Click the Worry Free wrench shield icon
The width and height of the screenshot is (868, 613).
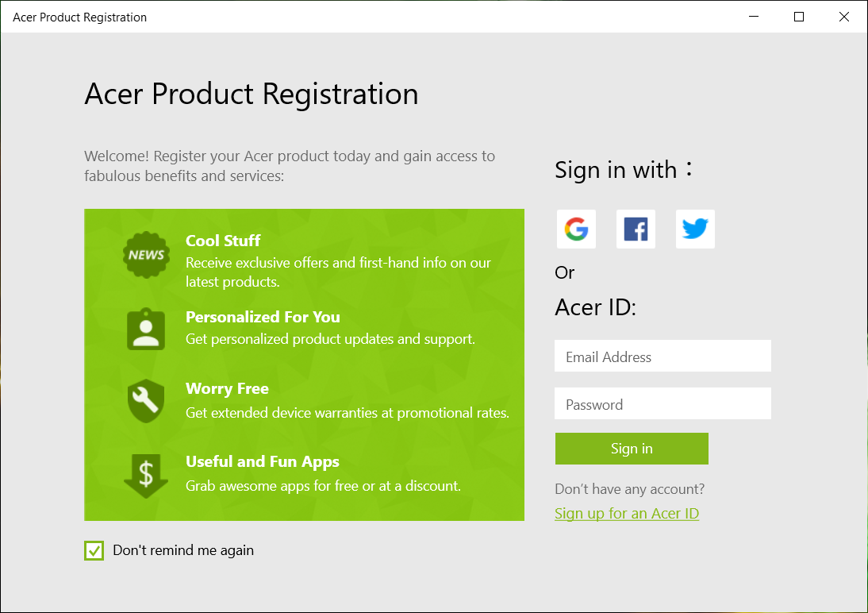[146, 401]
